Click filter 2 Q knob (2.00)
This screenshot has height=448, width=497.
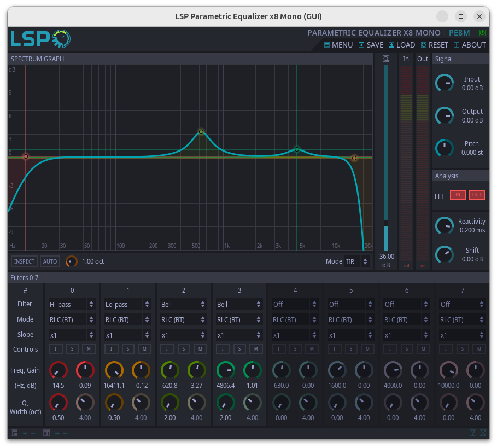(x=170, y=403)
